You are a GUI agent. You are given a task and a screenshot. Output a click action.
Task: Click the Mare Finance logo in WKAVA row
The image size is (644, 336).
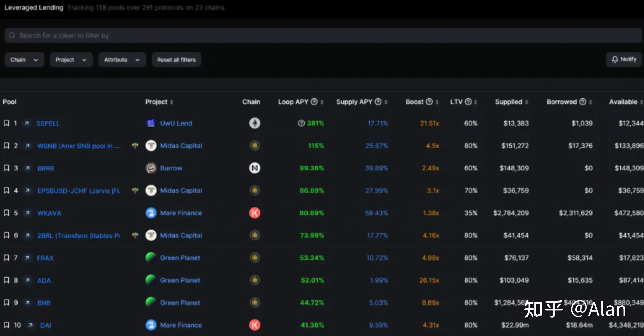click(x=151, y=213)
